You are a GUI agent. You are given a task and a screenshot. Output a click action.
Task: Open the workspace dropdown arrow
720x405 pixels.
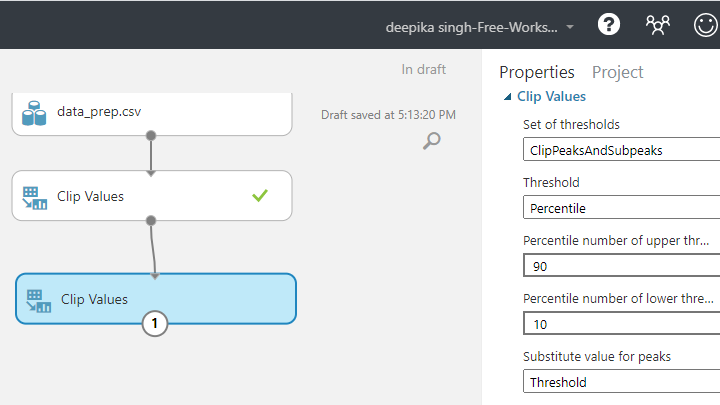570,27
